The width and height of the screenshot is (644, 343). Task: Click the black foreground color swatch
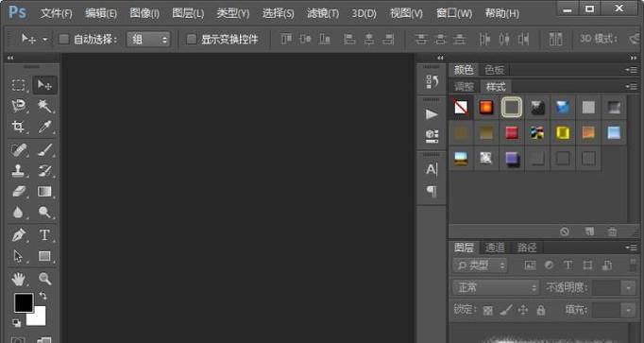point(24,302)
